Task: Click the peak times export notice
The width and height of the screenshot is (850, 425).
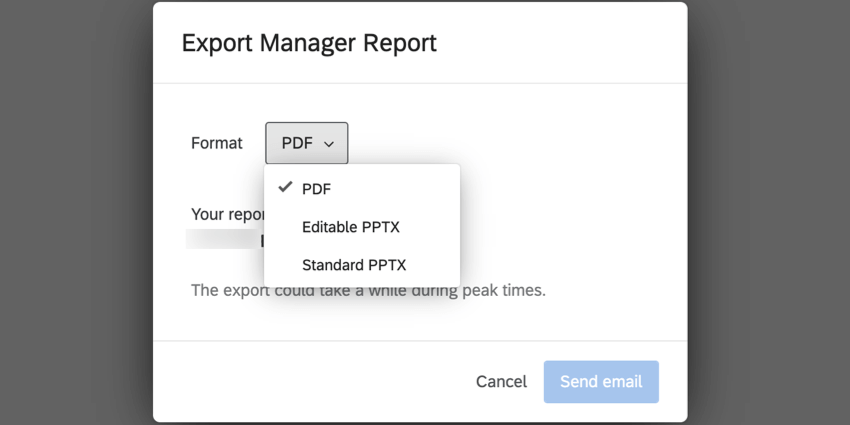Action: pyautogui.click(x=369, y=291)
